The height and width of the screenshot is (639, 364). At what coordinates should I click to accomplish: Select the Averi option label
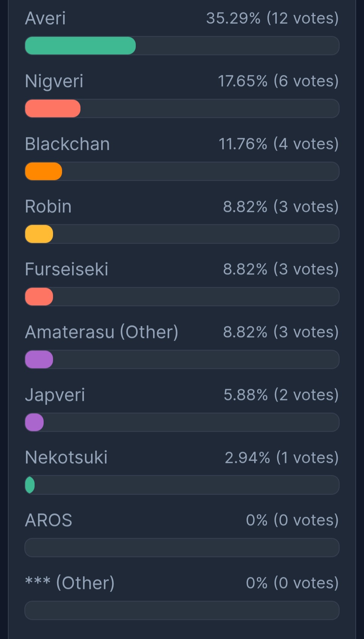[45, 18]
